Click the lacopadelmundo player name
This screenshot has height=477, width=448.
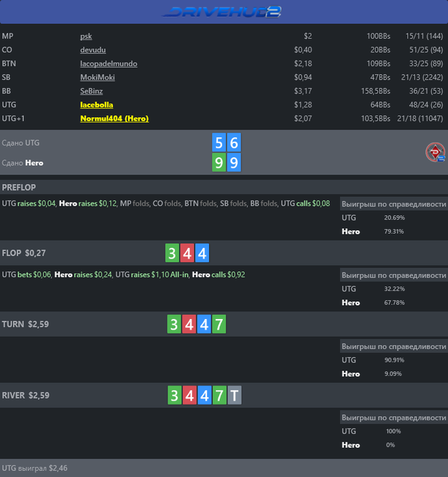pos(108,63)
